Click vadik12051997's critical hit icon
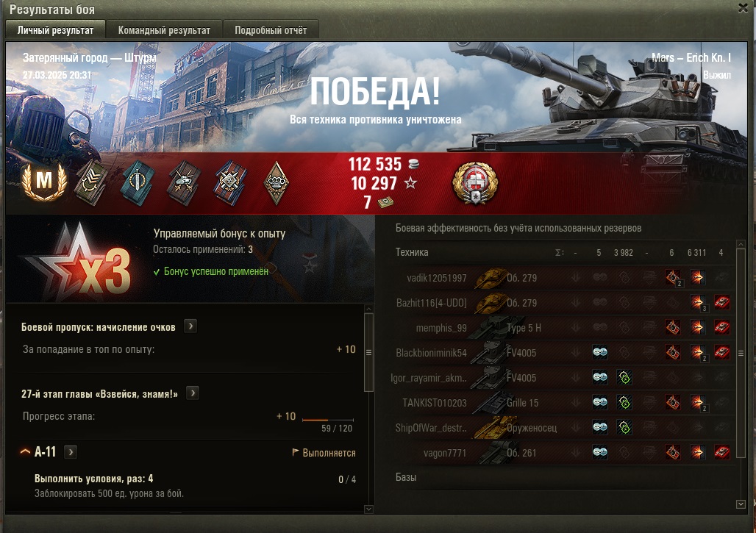Screen dimensions: 756x533 (x=674, y=278)
